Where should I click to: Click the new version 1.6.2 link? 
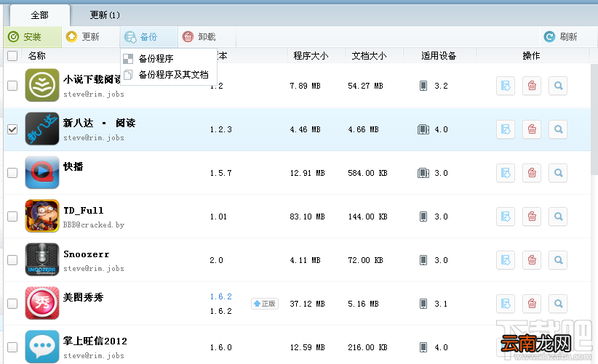tap(221, 296)
